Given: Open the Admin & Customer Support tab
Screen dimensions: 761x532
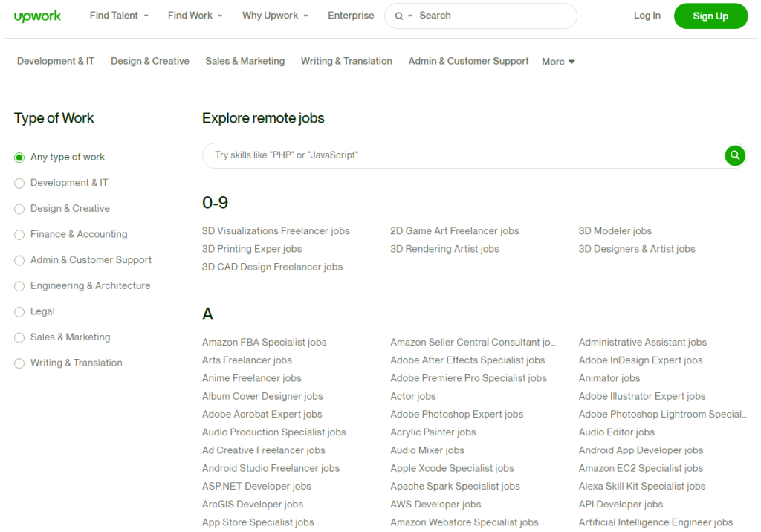Looking at the screenshot, I should point(468,61).
